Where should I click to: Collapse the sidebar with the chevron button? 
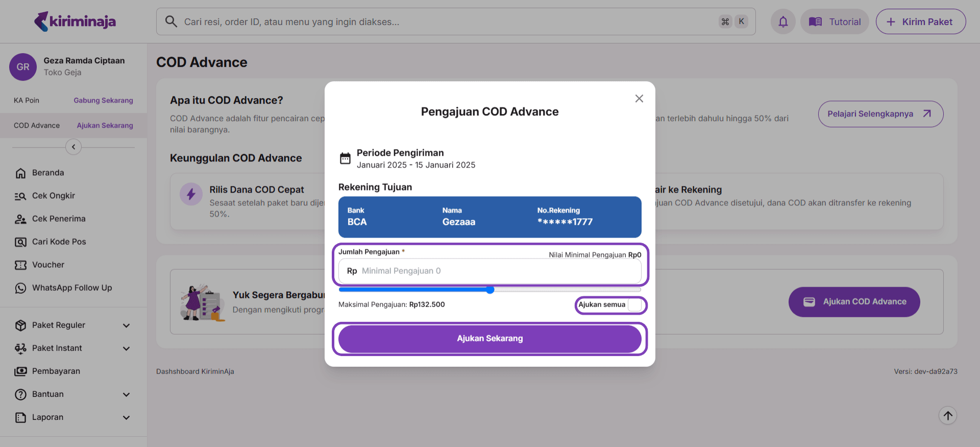(73, 147)
